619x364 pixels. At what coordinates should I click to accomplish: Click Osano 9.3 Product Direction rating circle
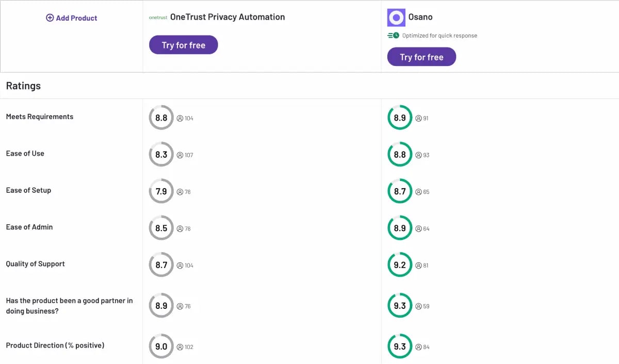[400, 346]
